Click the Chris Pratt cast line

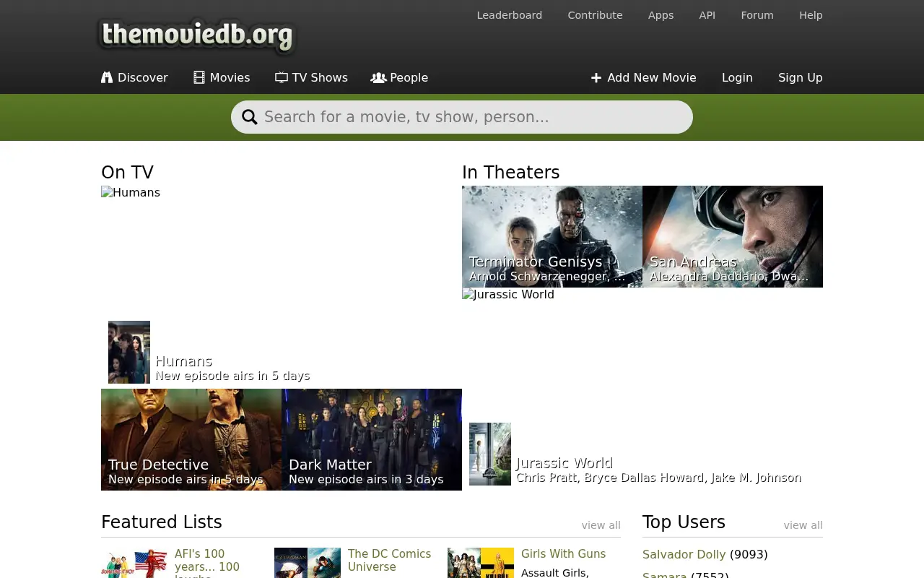658,478
